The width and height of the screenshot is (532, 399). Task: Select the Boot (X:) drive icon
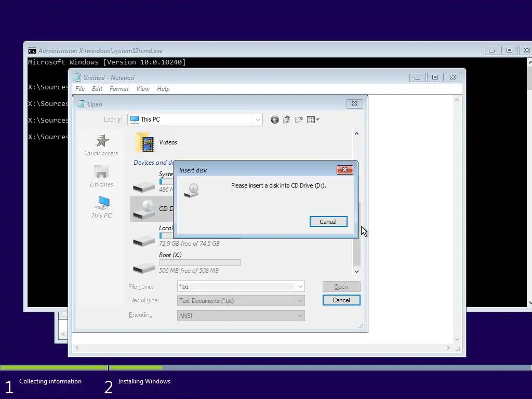coord(144,268)
